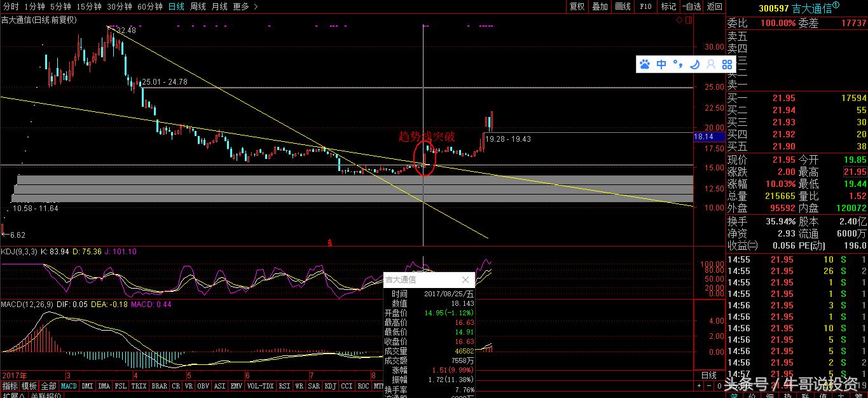This screenshot has width=868, height=398.
Task: Switch to the 日线 daily chart tab
Action: [176, 6]
